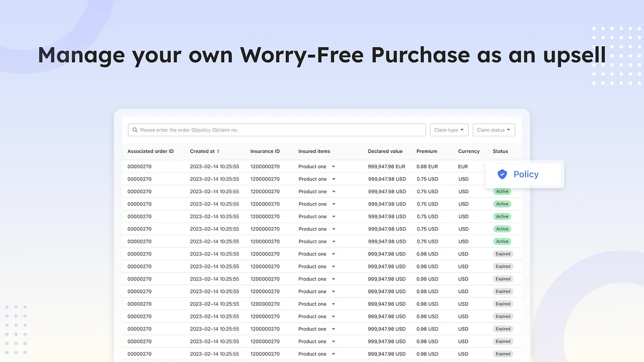Click the Claim type caret arrow
The image size is (644, 362).
tap(462, 130)
